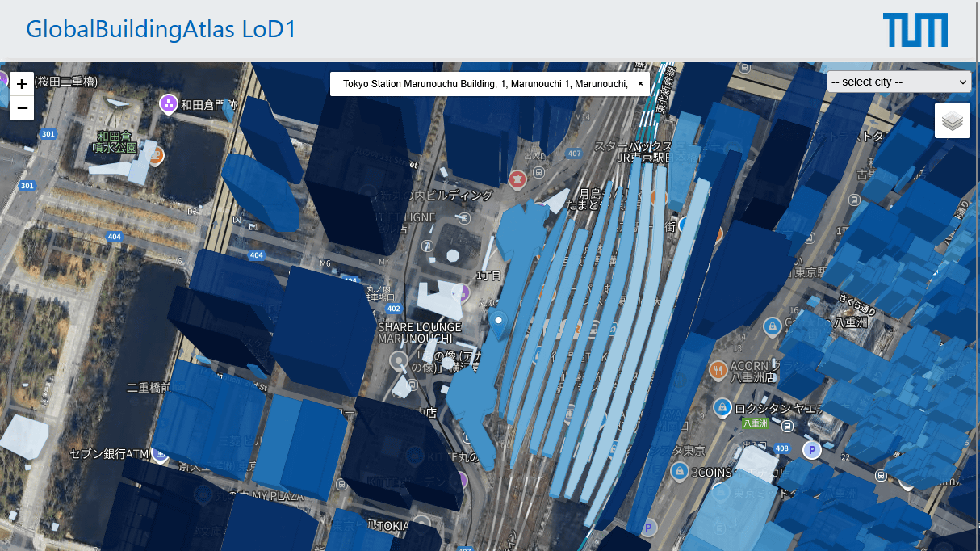This screenshot has width=980, height=551.
Task: Click the TUM logo
Action: (x=915, y=30)
